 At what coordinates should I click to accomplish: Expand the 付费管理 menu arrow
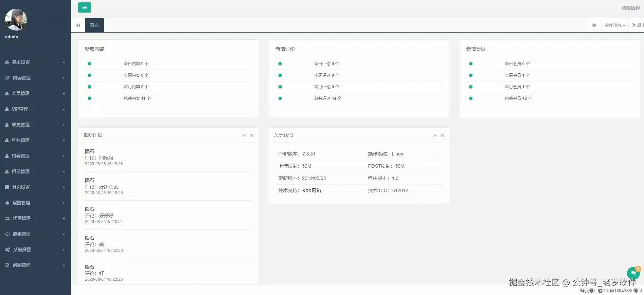[64, 156]
